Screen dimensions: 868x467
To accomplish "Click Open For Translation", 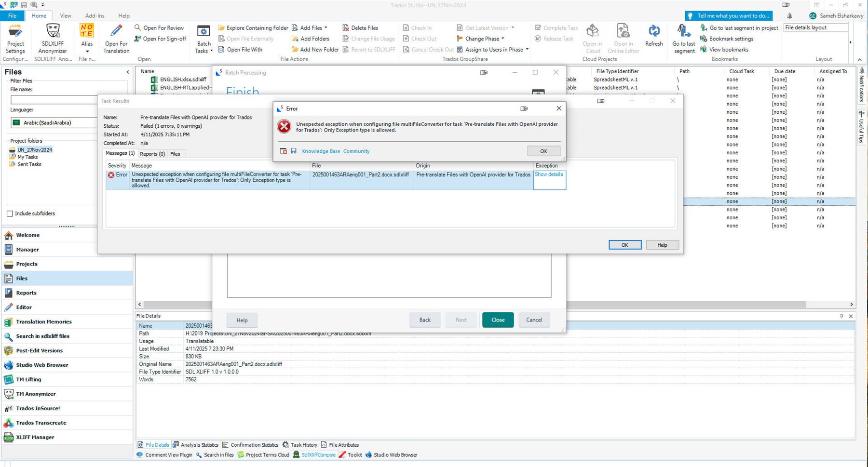I will 115,39.
